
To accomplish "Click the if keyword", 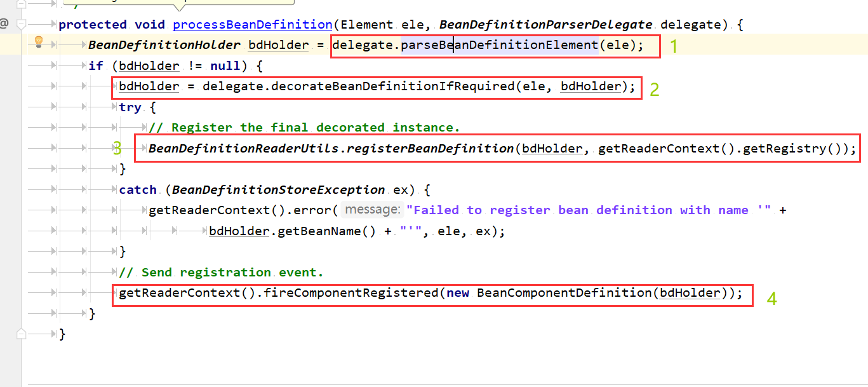I will tap(96, 66).
